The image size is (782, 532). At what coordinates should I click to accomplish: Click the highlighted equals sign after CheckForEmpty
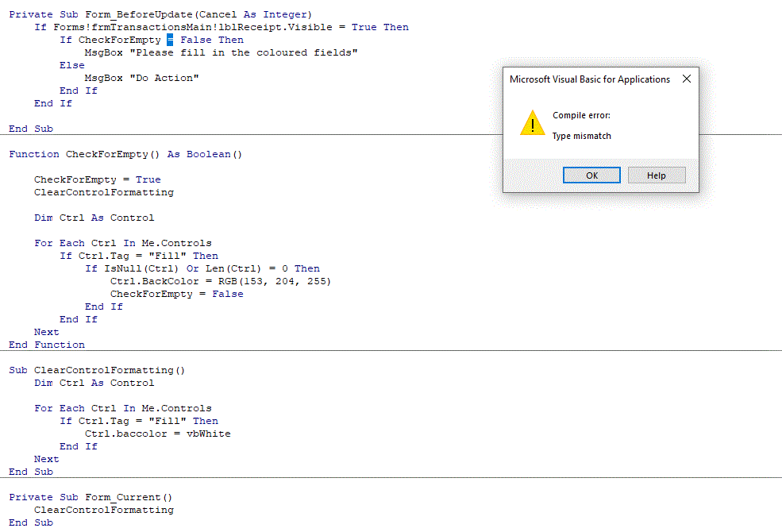pos(171,40)
